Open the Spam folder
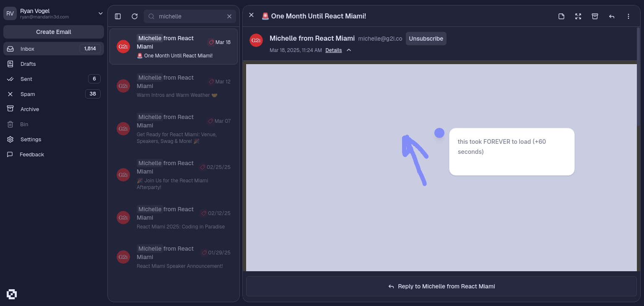This screenshot has height=306, width=644. (28, 94)
